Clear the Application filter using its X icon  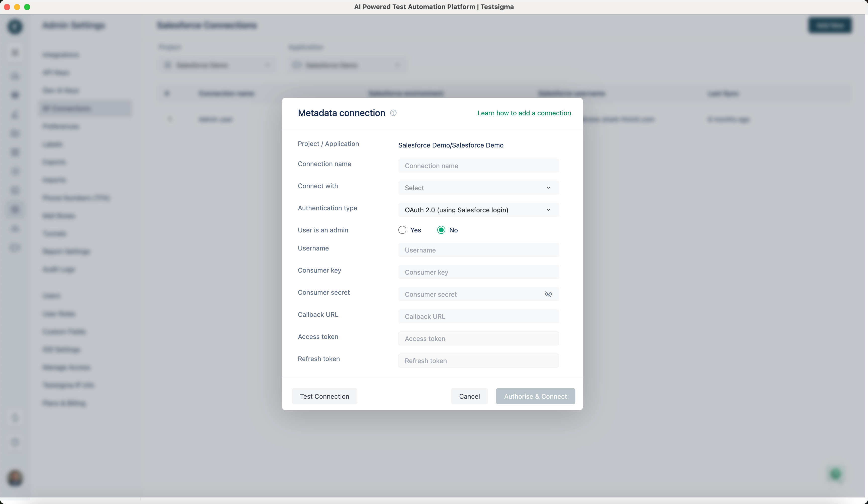[398, 65]
